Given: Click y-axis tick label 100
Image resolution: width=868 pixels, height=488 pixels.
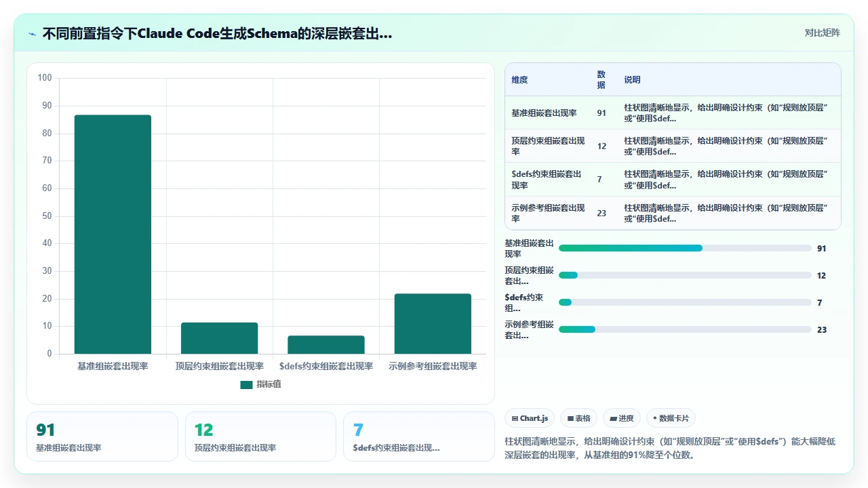Looking at the screenshot, I should coord(45,78).
